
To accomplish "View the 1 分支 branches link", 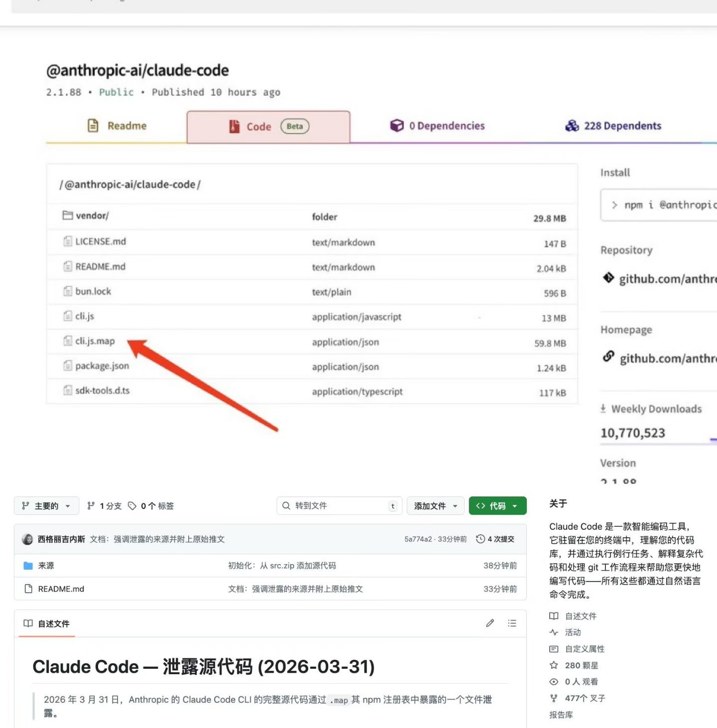I will (105, 506).
